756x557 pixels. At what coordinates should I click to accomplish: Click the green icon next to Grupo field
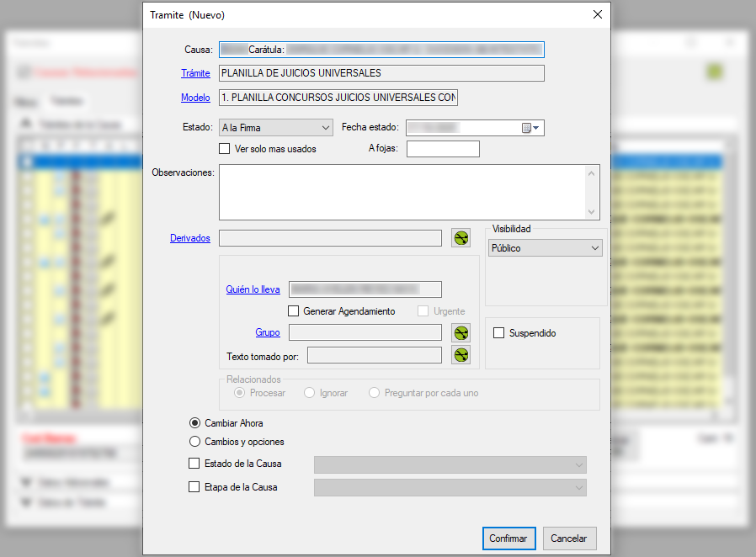coord(461,332)
